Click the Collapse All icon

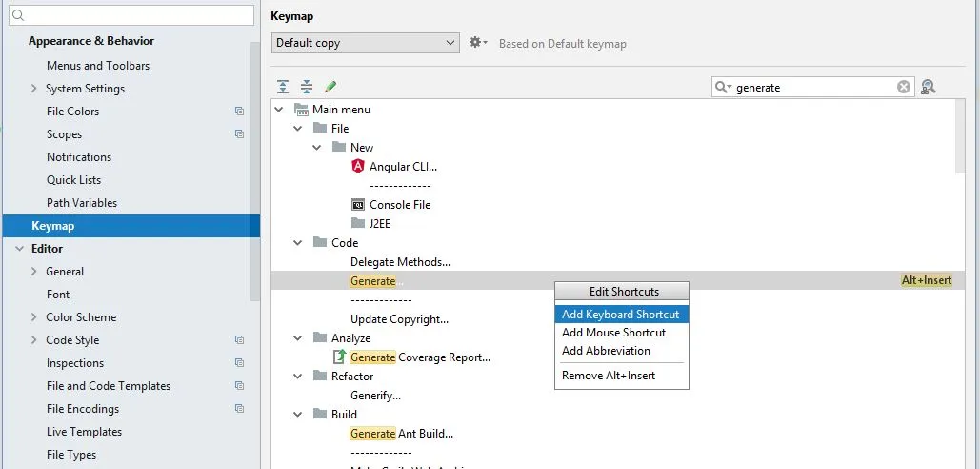click(x=307, y=87)
